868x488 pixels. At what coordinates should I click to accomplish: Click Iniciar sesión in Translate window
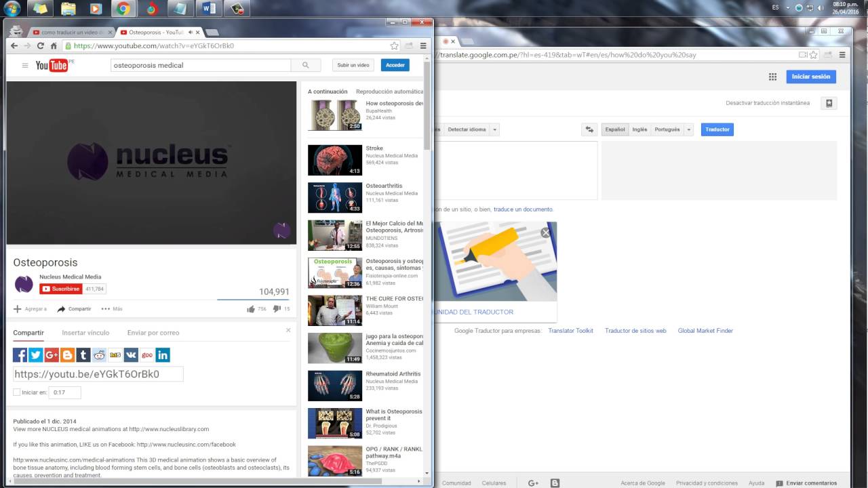coord(811,77)
